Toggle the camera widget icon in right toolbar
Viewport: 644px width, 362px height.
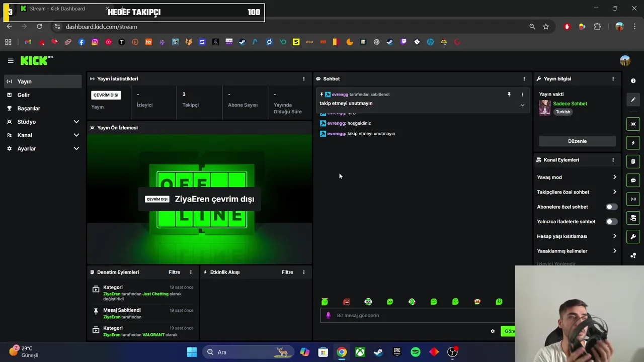click(633, 218)
